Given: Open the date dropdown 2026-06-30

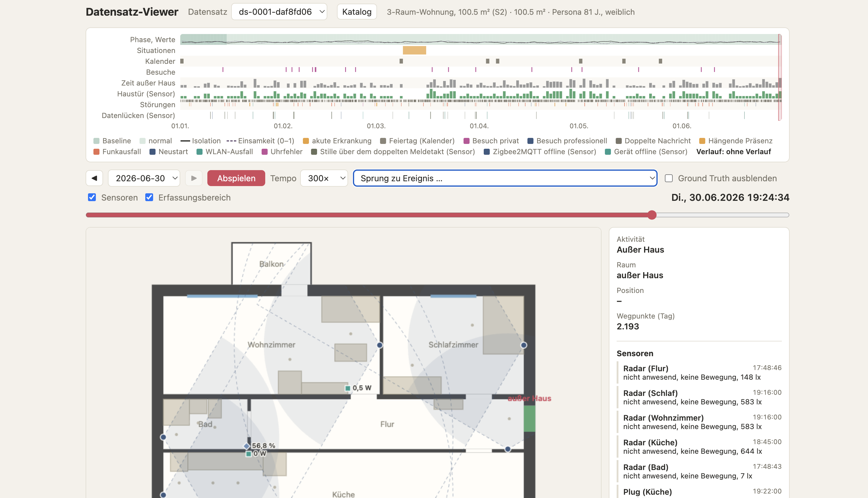Looking at the screenshot, I should 144,178.
